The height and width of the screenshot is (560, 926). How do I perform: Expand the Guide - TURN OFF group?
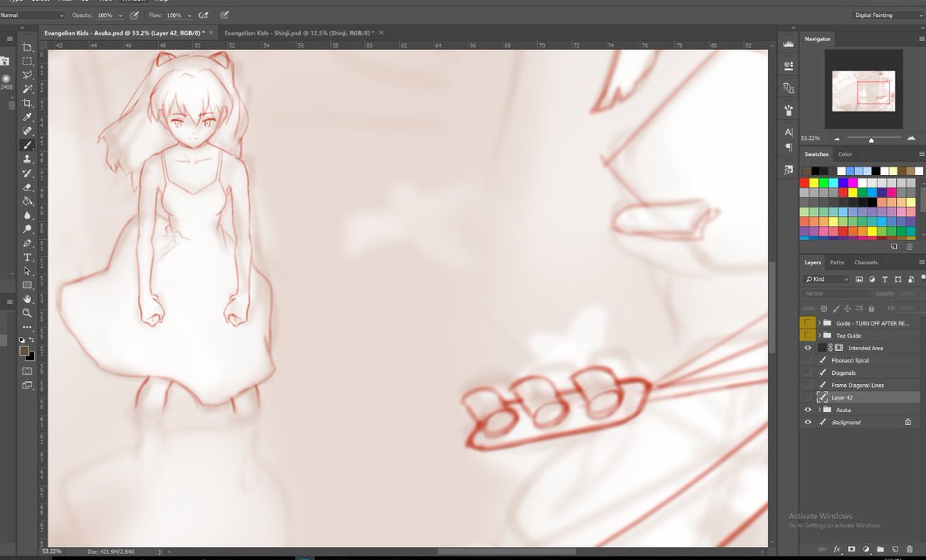820,323
